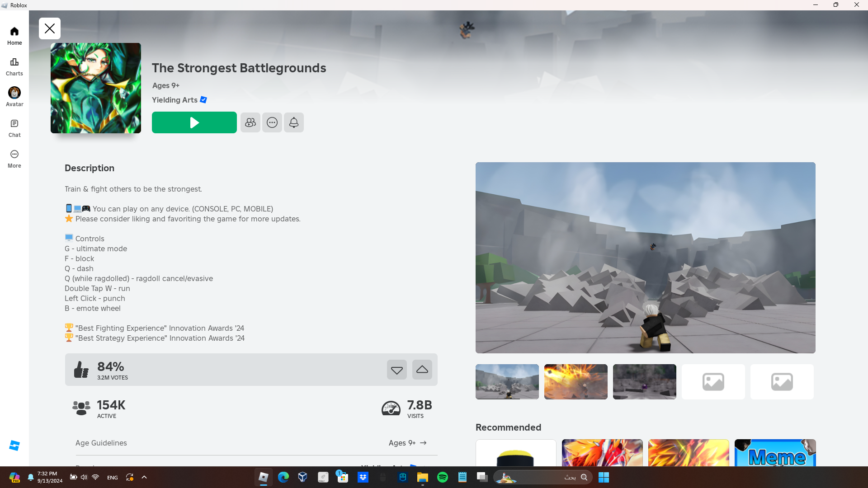Click the large gameplay screenshot preview
868x488 pixels.
pos(646,258)
